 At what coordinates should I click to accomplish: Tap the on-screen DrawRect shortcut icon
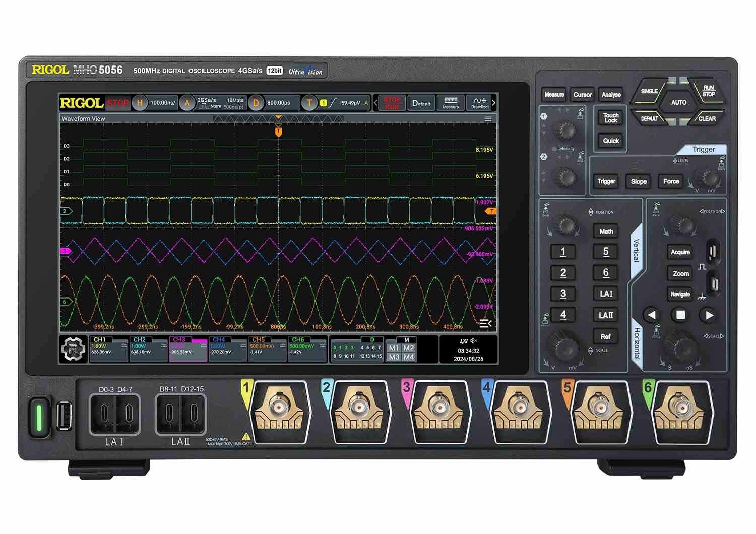[x=479, y=103]
